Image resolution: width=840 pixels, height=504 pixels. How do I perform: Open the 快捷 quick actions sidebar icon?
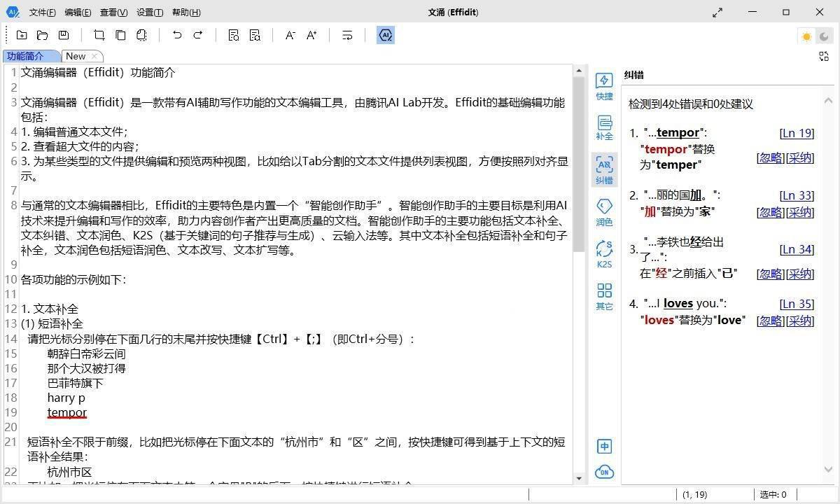tap(604, 87)
